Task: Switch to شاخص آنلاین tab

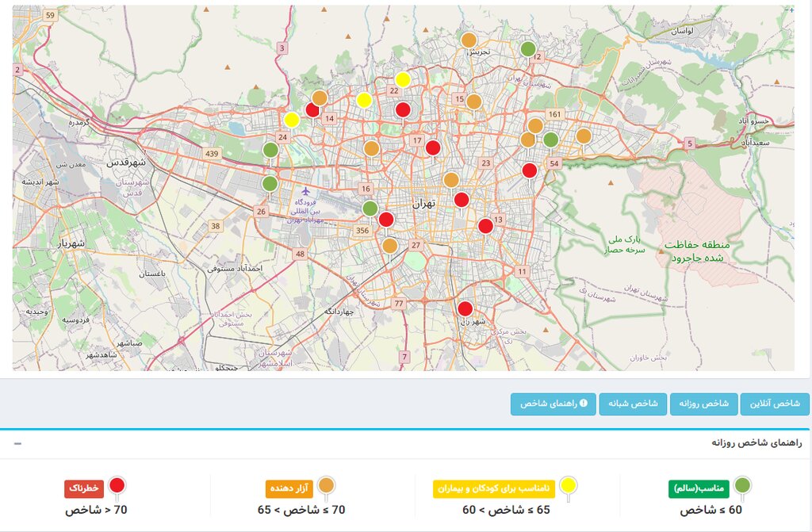Action: (x=775, y=404)
